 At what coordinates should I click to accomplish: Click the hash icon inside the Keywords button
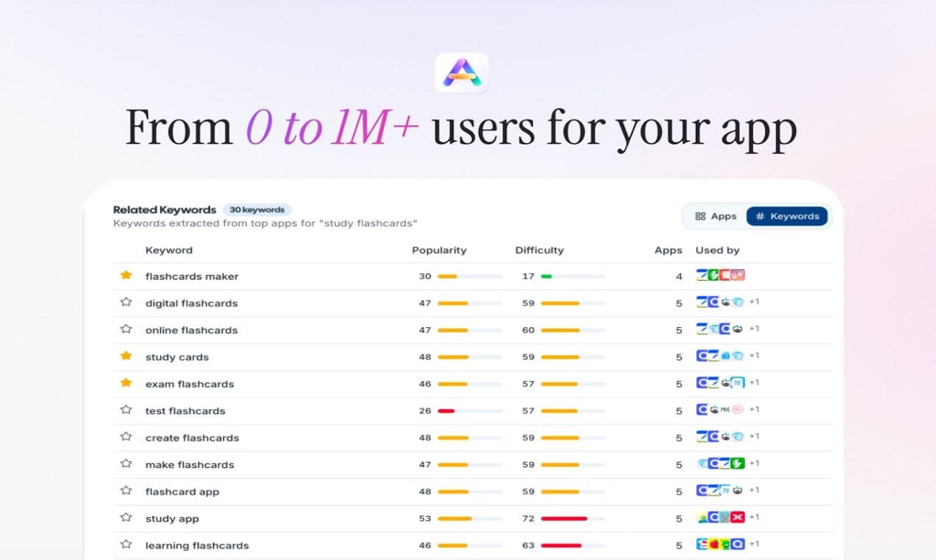click(x=759, y=216)
